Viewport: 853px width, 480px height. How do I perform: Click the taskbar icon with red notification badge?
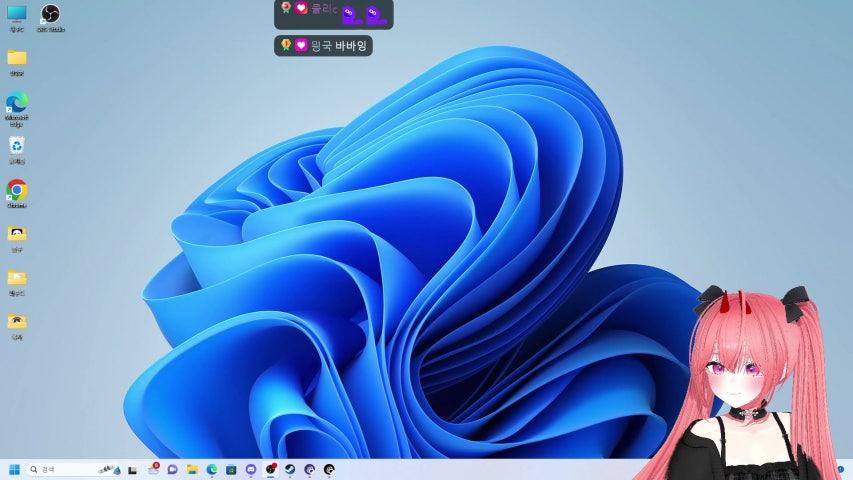153,469
